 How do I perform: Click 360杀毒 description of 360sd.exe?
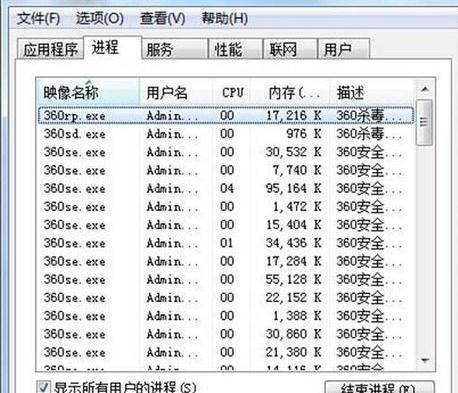(x=369, y=134)
